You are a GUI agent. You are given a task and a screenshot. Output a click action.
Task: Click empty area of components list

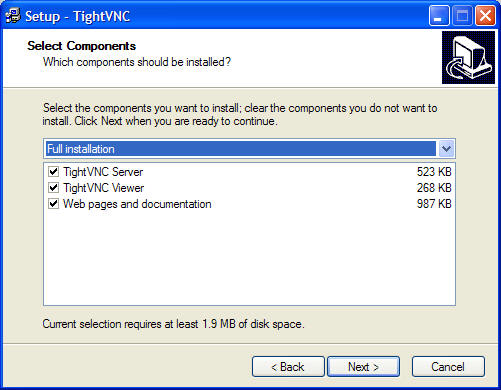(x=249, y=258)
